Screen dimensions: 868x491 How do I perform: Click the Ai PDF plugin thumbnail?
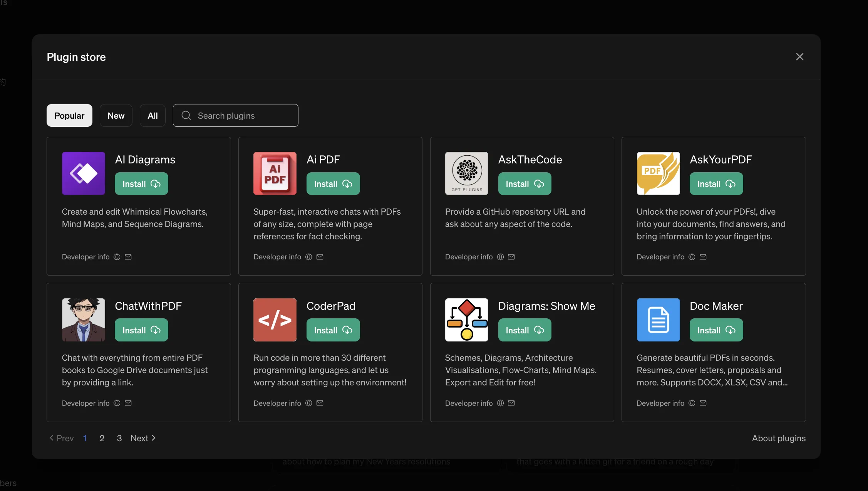[x=275, y=173]
